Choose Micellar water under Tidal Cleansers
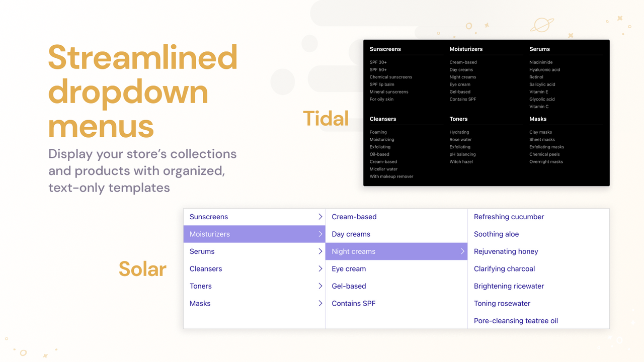This screenshot has height=362, width=644. click(x=383, y=169)
